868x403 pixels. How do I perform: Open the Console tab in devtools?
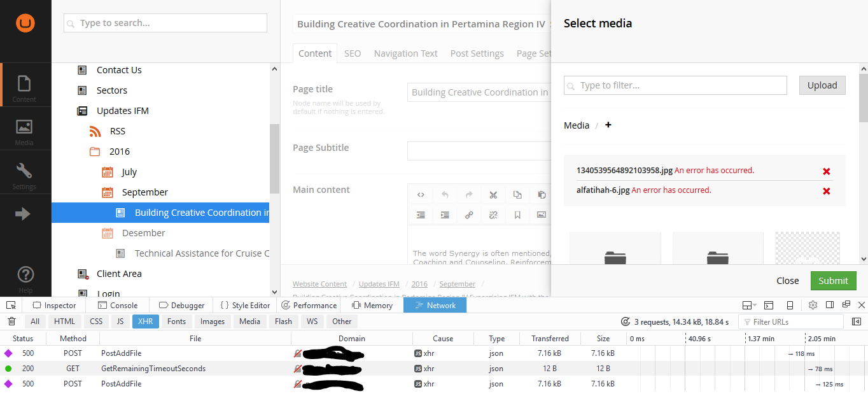[118, 305]
